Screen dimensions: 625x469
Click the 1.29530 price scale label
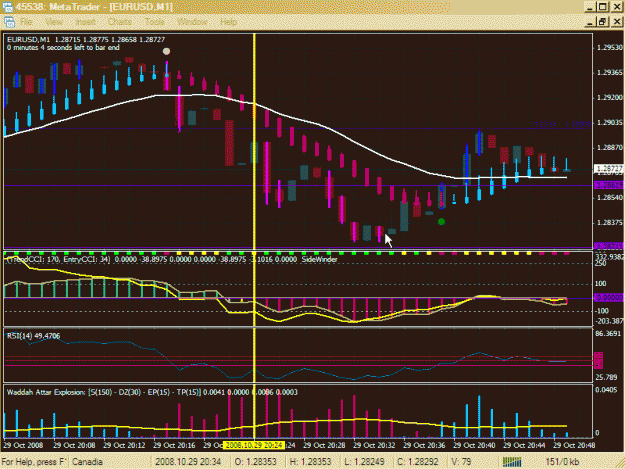pyautogui.click(x=609, y=47)
